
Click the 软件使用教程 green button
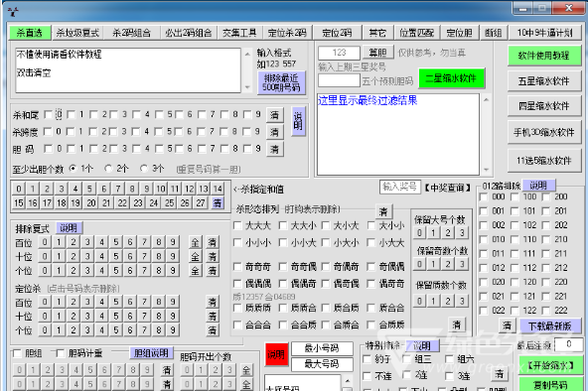tap(543, 56)
